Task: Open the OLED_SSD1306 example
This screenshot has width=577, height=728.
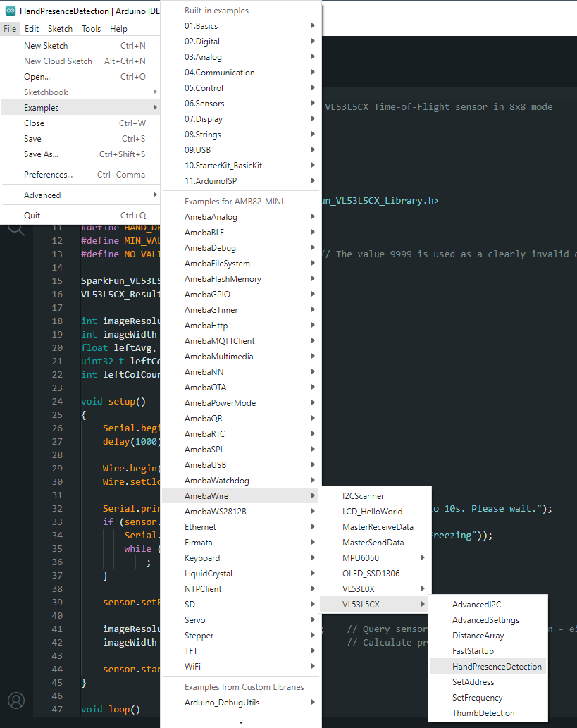Action: point(371,574)
